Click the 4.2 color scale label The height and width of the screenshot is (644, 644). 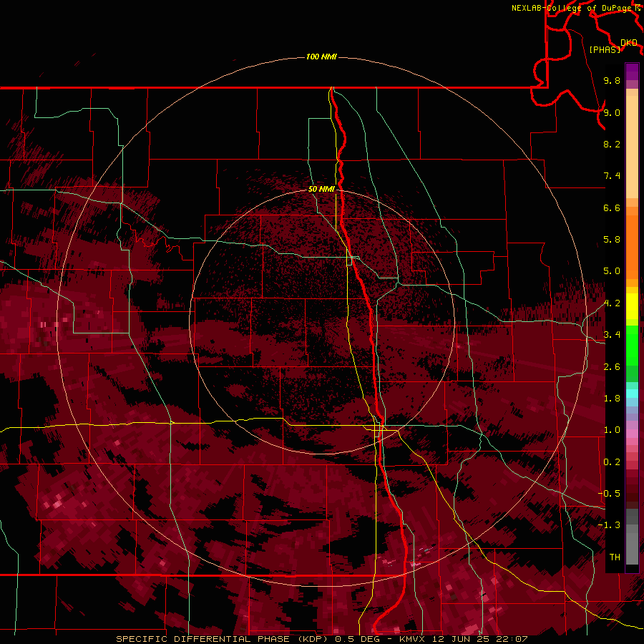612,303
